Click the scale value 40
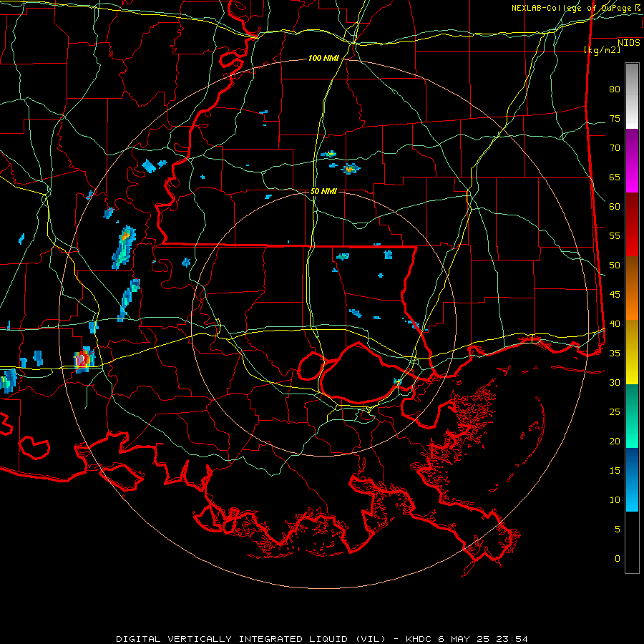The height and width of the screenshot is (644, 644). (x=615, y=323)
